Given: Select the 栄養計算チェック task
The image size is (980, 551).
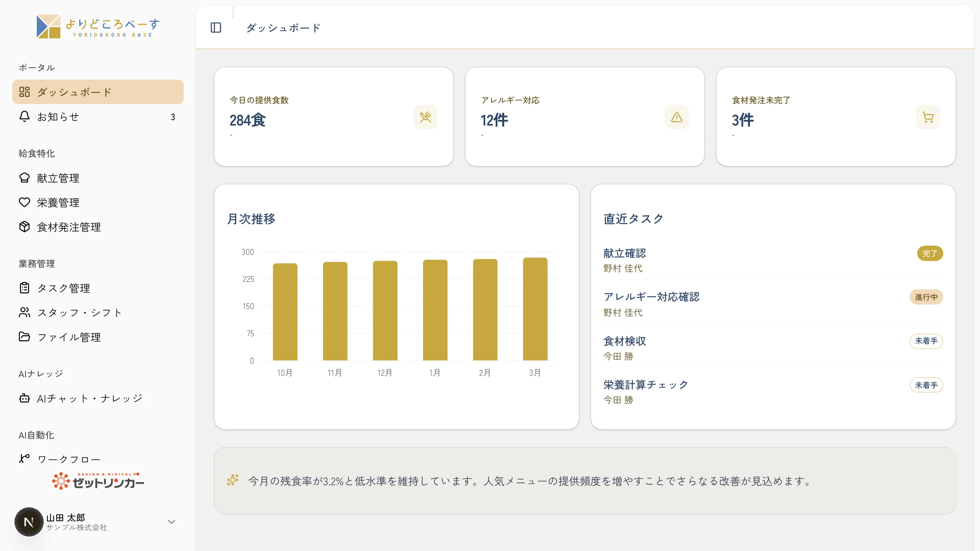Looking at the screenshot, I should pyautogui.click(x=773, y=392).
